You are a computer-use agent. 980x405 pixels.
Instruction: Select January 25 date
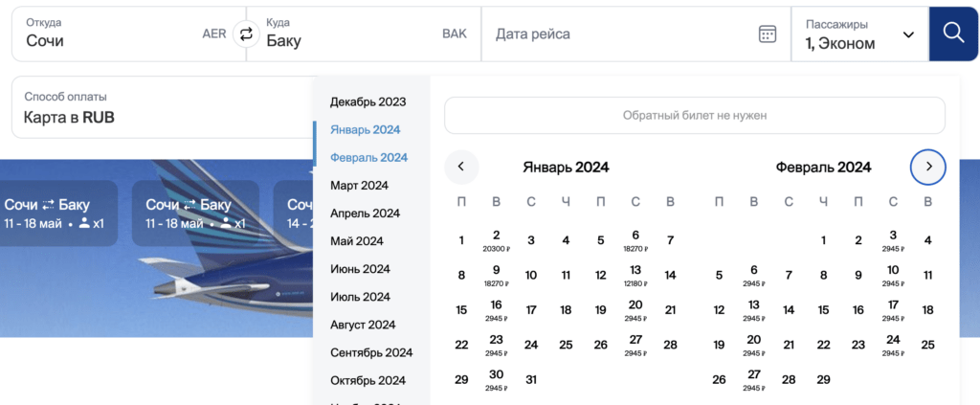[x=566, y=345]
